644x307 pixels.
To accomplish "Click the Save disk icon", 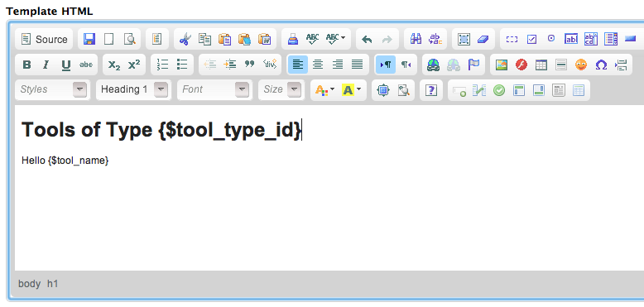I will [x=89, y=40].
